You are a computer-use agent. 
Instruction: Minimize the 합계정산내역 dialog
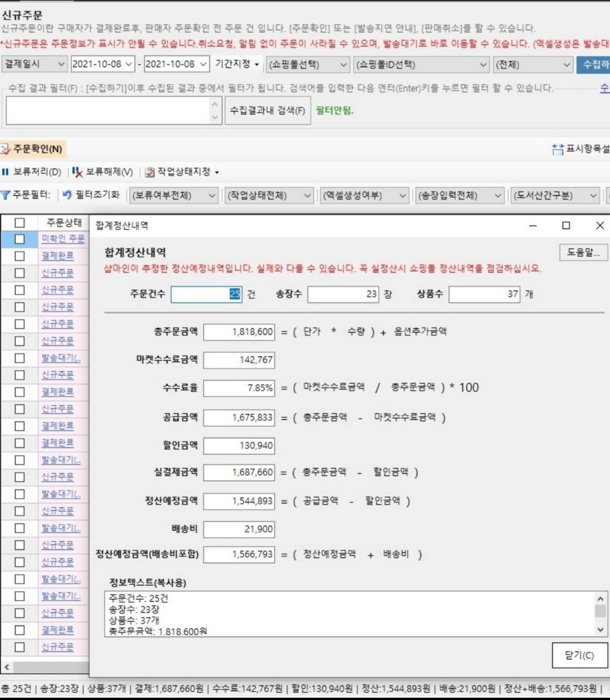click(533, 225)
